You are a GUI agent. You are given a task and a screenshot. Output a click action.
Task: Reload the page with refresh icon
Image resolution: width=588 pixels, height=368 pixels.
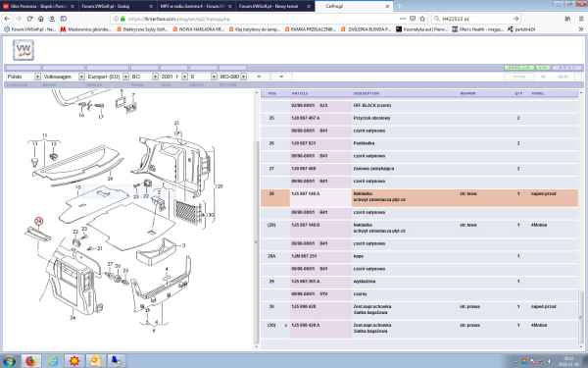30,19
